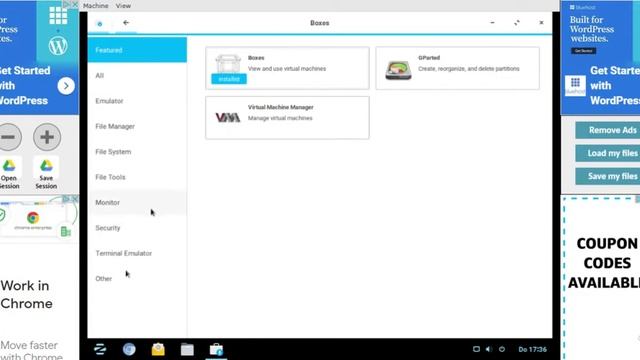Image resolution: width=640 pixels, height=360 pixels.
Task: Open the Boxes app icon
Action: 228,64
